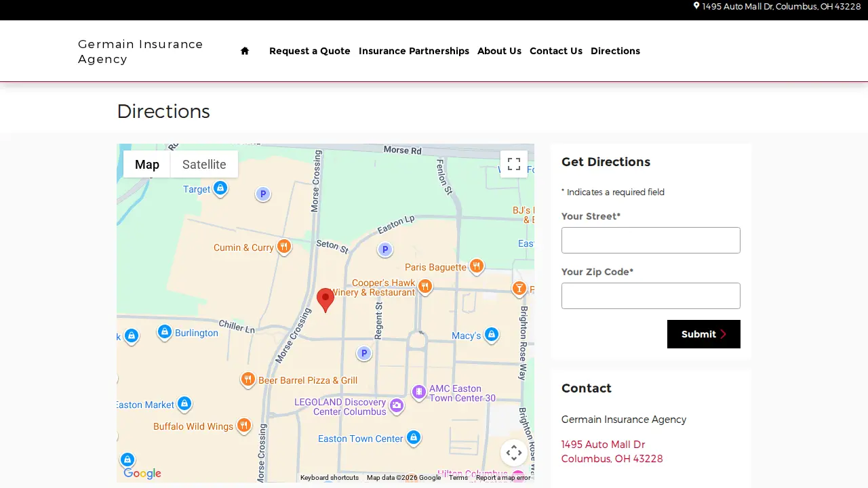
Task: Click the Germain Insurance Agency site title
Action: (140, 52)
